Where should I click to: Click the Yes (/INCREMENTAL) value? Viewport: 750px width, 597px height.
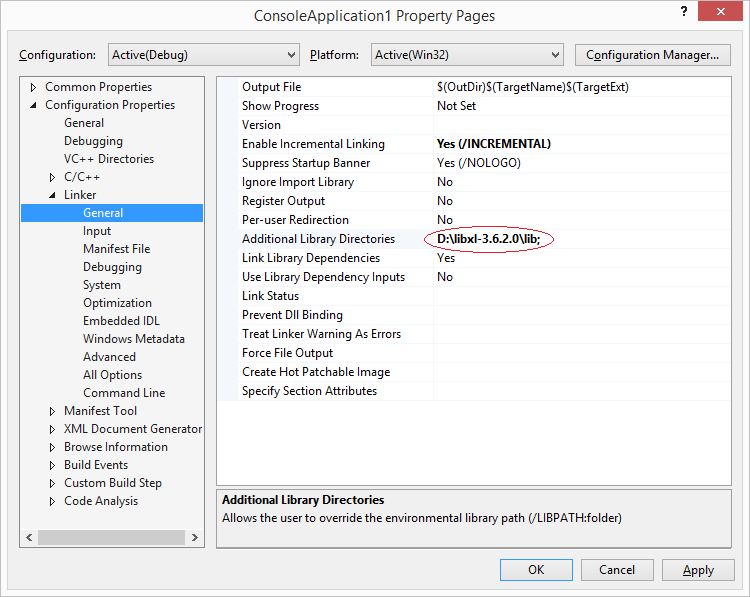click(x=494, y=144)
